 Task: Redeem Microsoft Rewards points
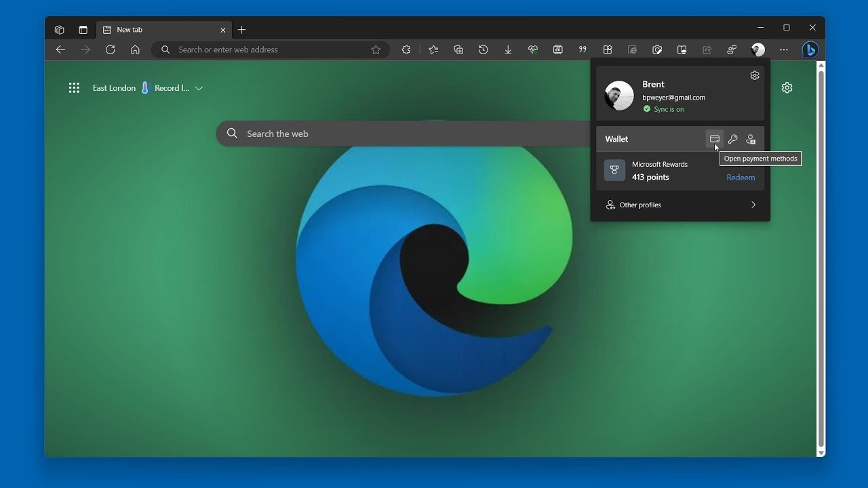pos(741,178)
